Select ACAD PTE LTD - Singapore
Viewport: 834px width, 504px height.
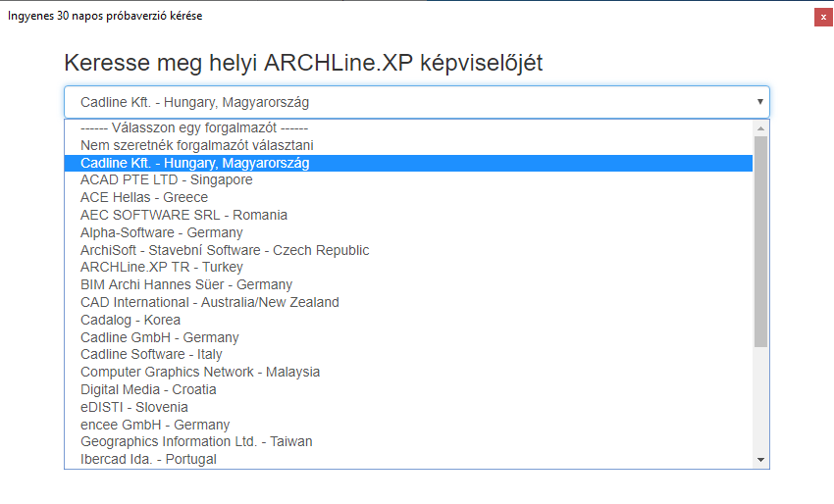[x=408, y=180]
